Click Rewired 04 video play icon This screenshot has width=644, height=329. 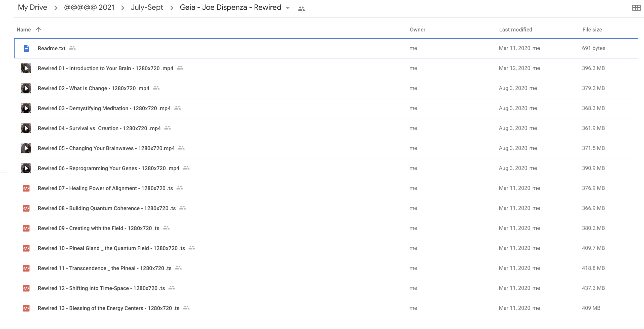(x=26, y=128)
